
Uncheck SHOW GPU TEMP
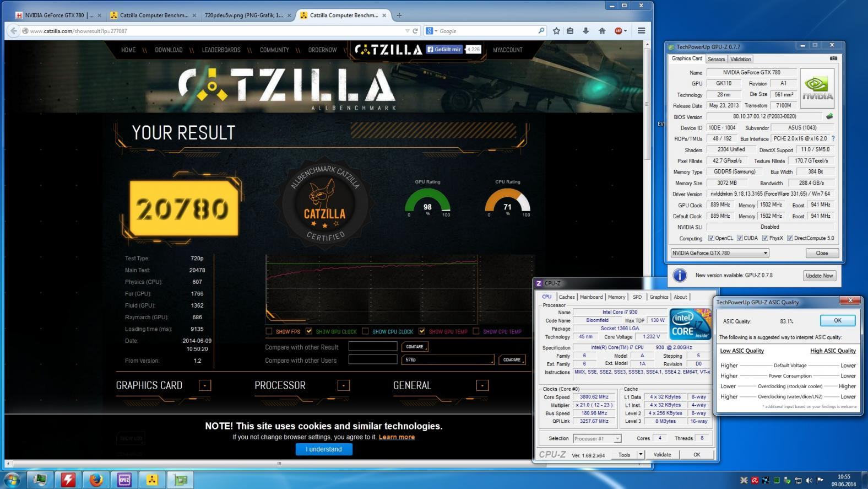[x=422, y=331]
